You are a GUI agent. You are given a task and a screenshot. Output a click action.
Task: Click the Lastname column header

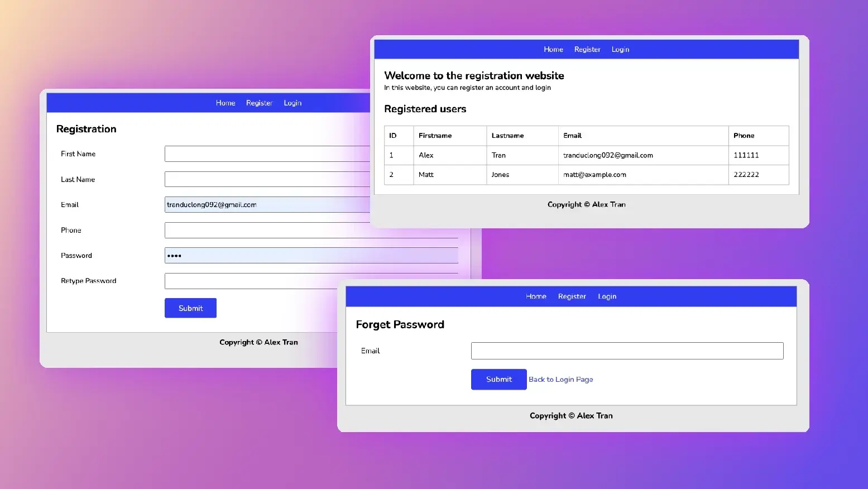pos(522,136)
